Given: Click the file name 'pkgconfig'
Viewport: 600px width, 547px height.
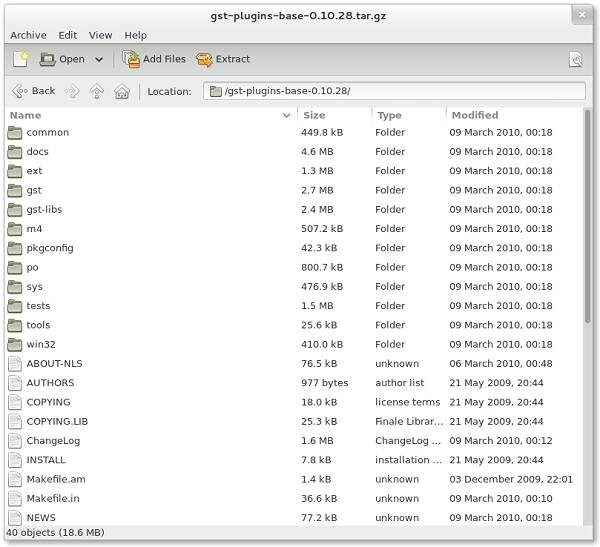Looking at the screenshot, I should tap(50, 248).
